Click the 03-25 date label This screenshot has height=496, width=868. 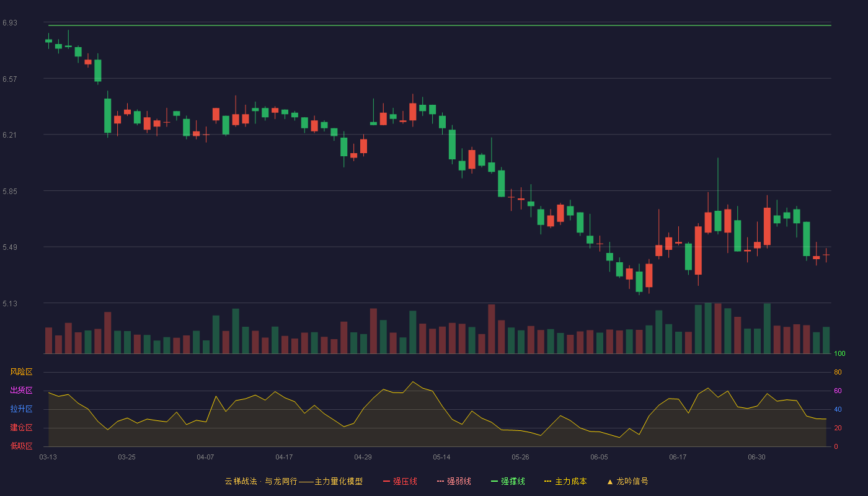126,457
